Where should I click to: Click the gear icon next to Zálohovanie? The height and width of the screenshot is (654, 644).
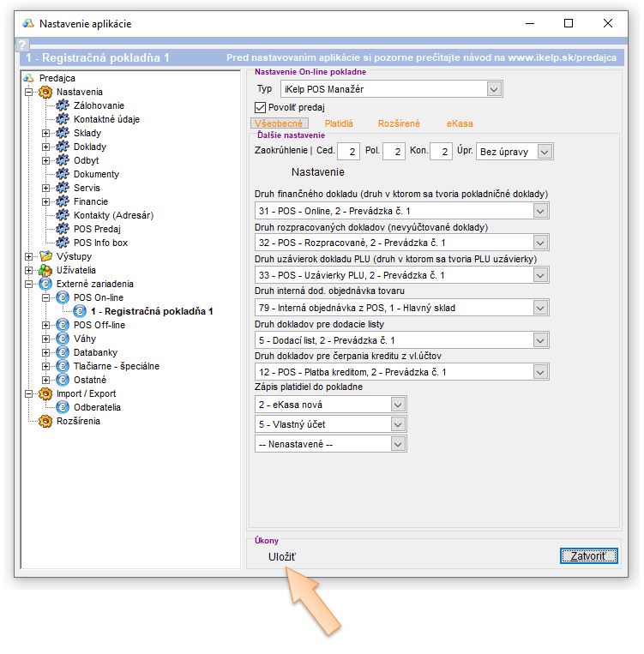63,105
